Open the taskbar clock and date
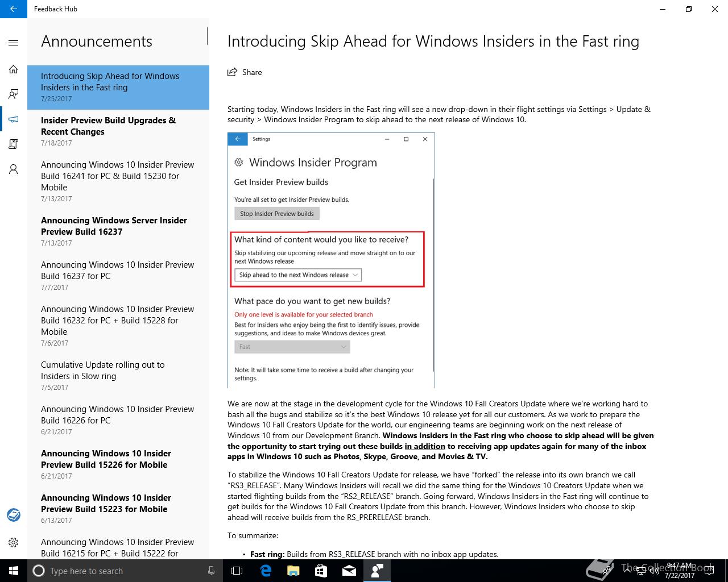This screenshot has height=582, width=728. click(x=679, y=571)
